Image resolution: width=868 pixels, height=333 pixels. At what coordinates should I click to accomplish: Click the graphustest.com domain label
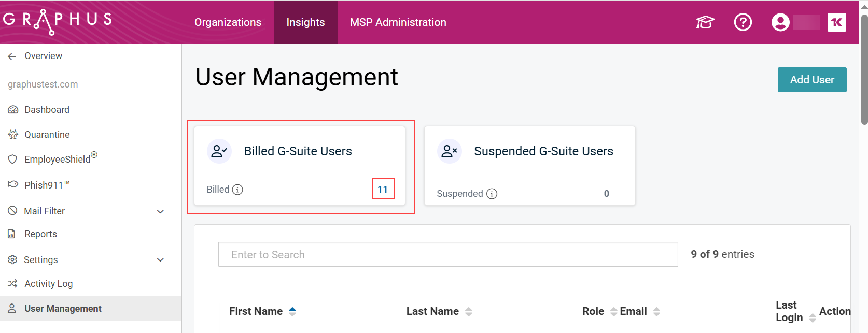43,84
